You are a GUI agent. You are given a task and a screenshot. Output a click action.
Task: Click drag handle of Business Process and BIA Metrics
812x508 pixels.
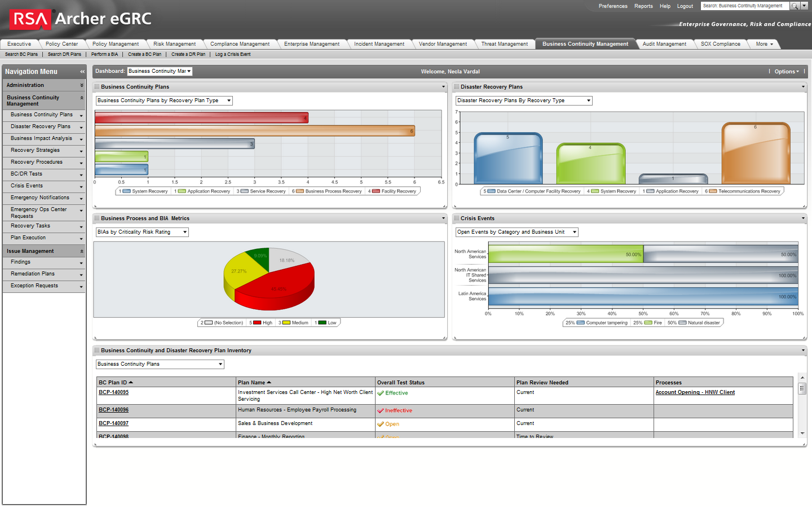click(x=97, y=218)
